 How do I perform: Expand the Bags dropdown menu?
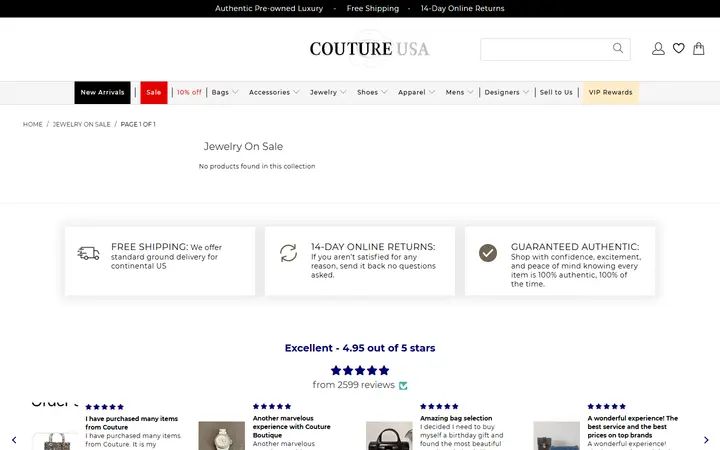[x=225, y=92]
